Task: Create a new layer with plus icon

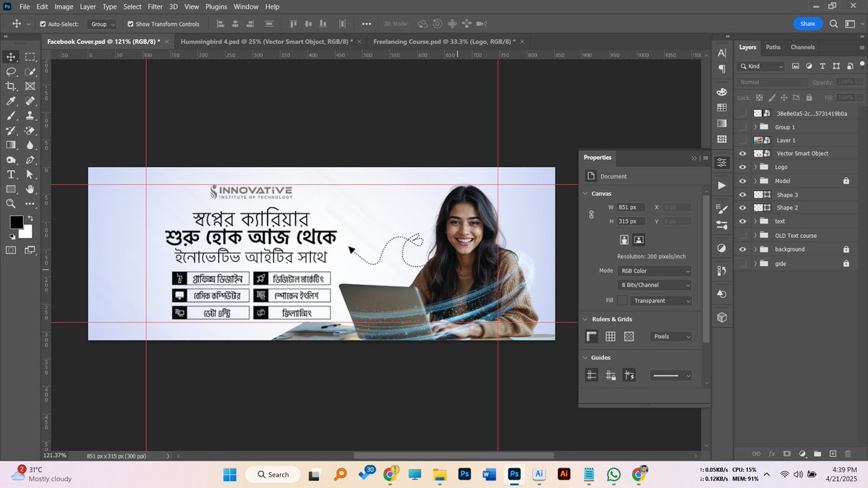Action: pos(833,453)
